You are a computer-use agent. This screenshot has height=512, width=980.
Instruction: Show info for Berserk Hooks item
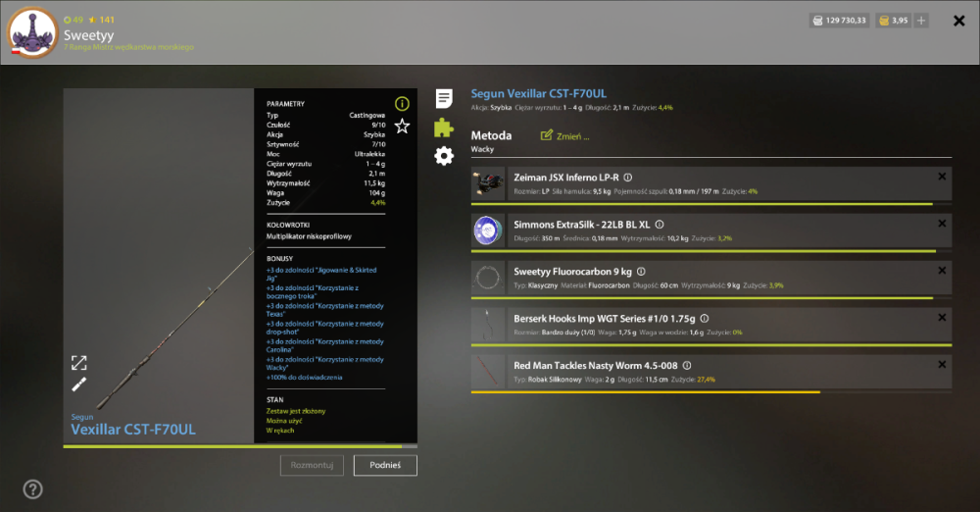click(x=705, y=319)
